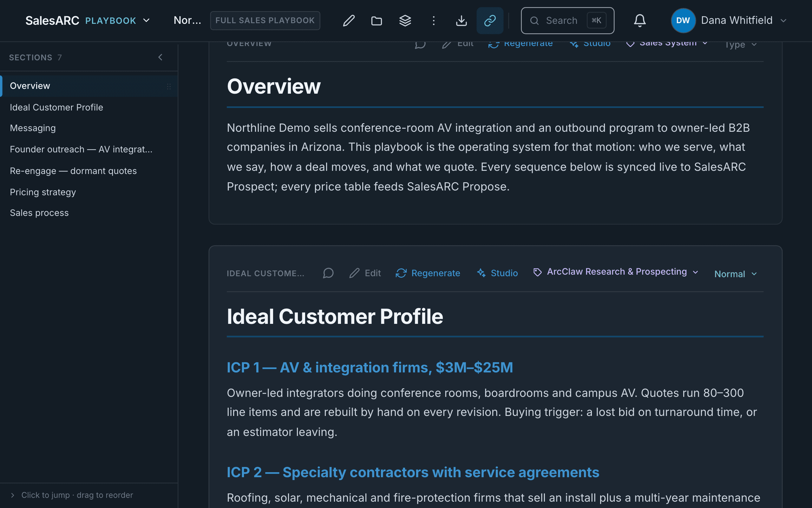Click the SalesARC logo text
This screenshot has height=508, width=812.
pyautogui.click(x=52, y=21)
